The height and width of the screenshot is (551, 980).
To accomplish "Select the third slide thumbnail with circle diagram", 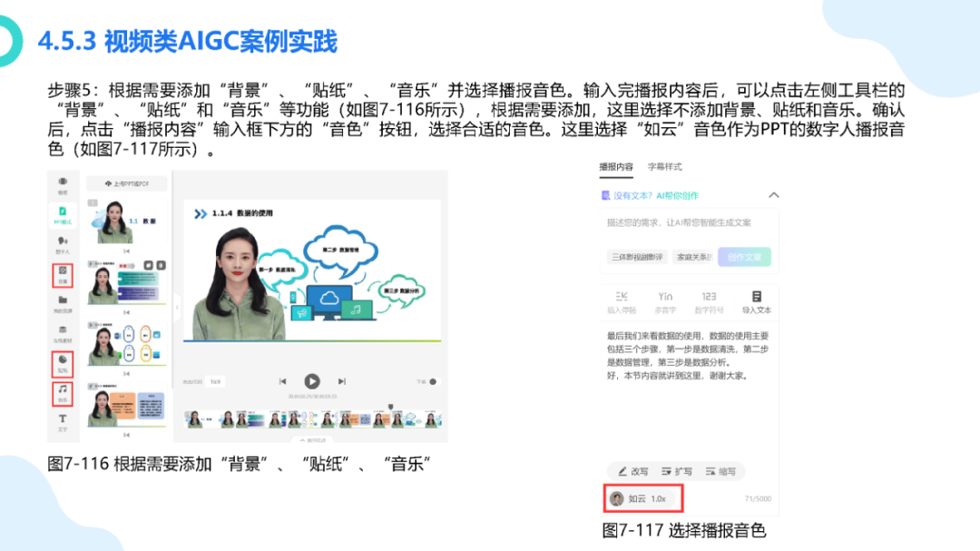I will (127, 343).
